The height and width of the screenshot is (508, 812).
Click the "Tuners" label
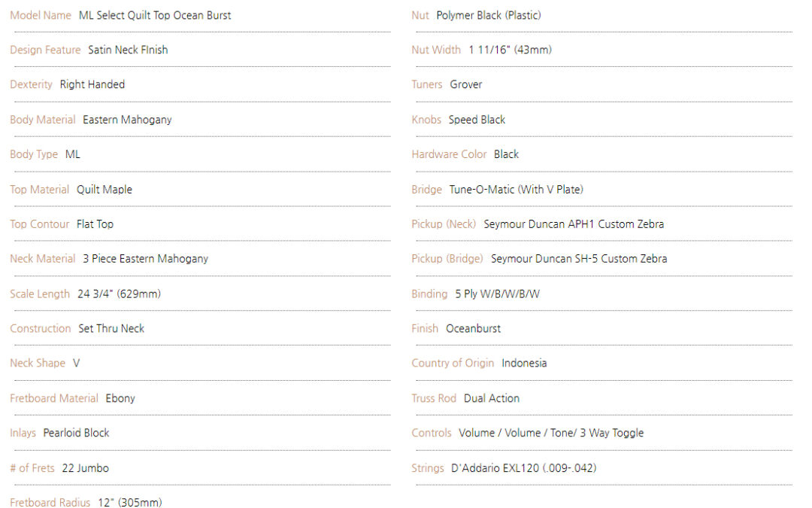[427, 84]
